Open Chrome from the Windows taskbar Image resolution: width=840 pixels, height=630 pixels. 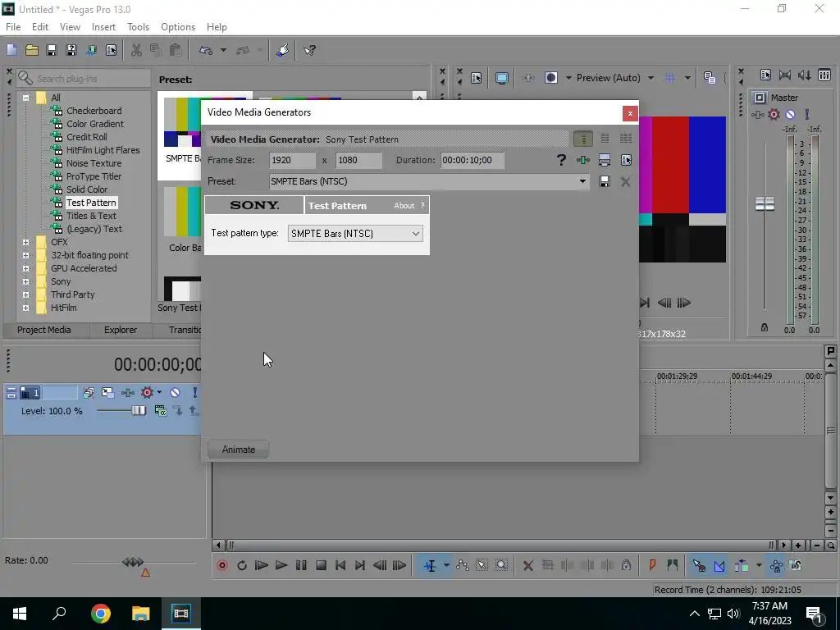coord(100,614)
